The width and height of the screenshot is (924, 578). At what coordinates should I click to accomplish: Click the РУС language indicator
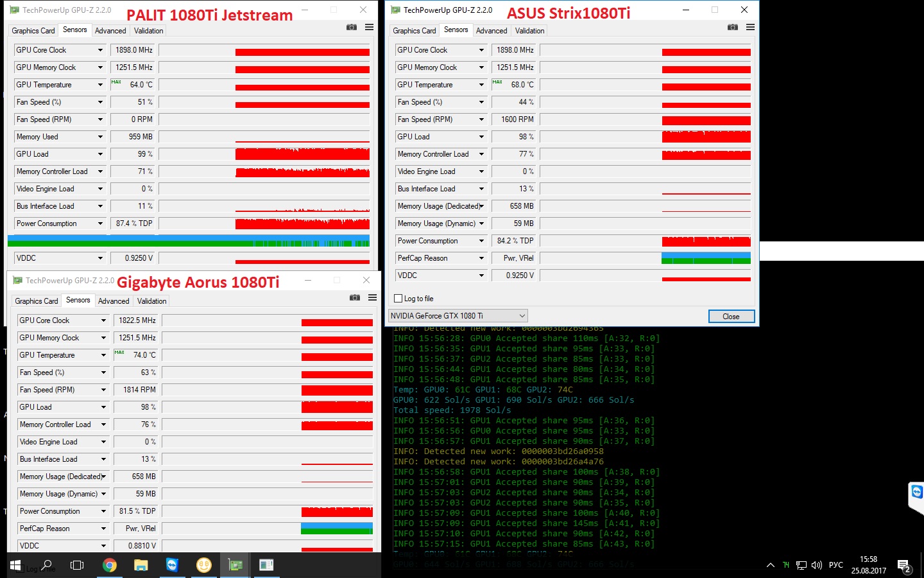point(836,565)
